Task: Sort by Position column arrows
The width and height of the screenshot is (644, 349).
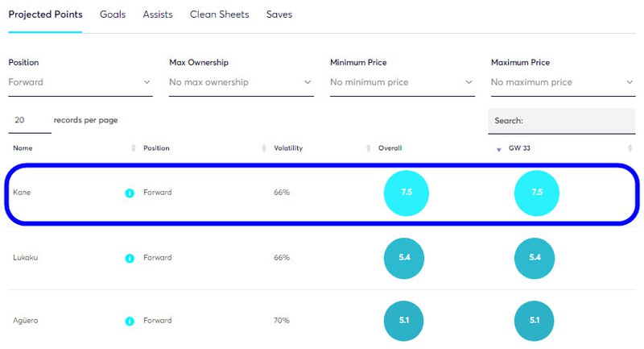Action: tap(264, 148)
